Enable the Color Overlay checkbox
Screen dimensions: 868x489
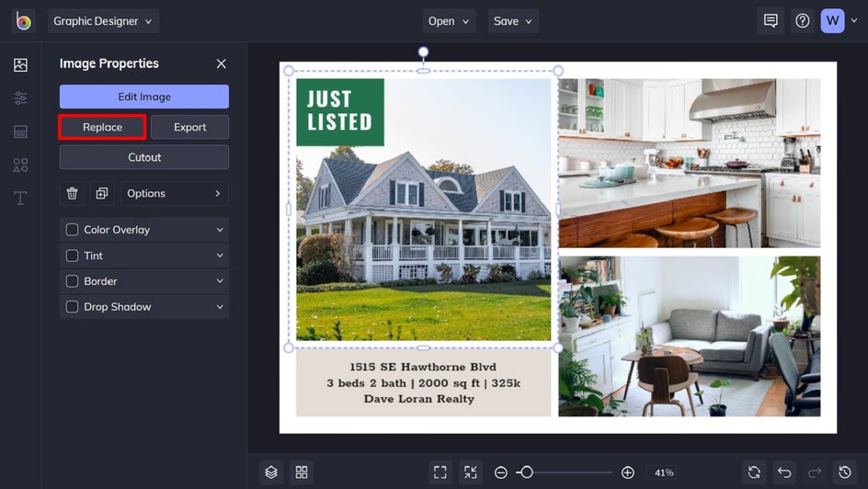pyautogui.click(x=72, y=230)
